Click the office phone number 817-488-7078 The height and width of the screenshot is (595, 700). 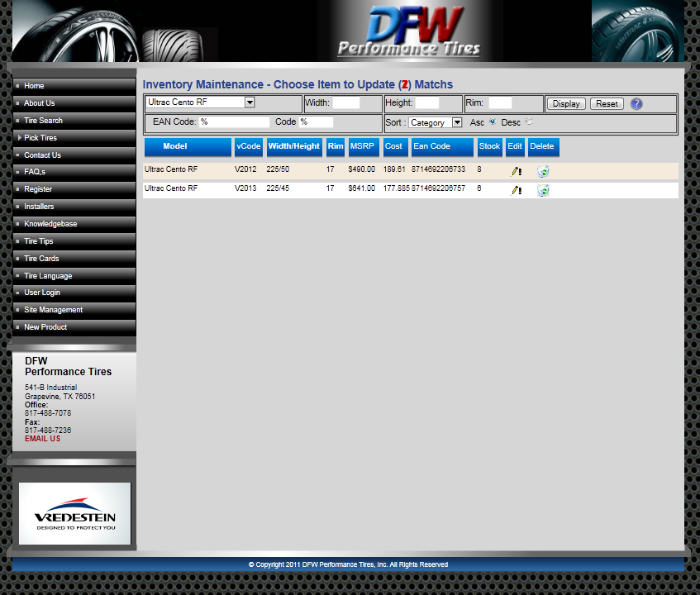pyautogui.click(x=48, y=413)
